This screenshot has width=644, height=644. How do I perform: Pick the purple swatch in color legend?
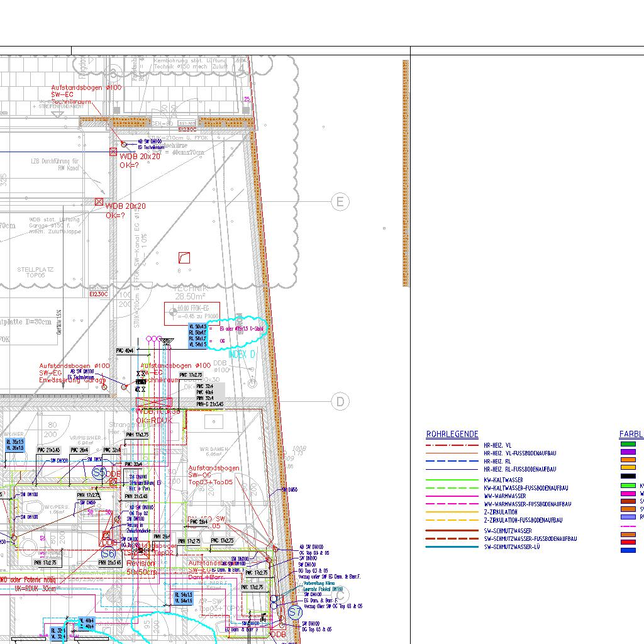[628, 452]
